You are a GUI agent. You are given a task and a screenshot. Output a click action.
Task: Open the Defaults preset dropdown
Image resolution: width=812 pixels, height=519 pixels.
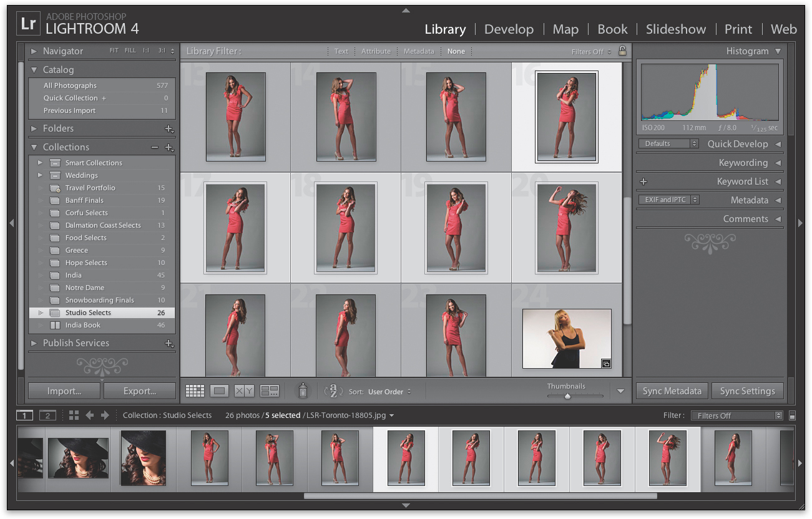(668, 143)
